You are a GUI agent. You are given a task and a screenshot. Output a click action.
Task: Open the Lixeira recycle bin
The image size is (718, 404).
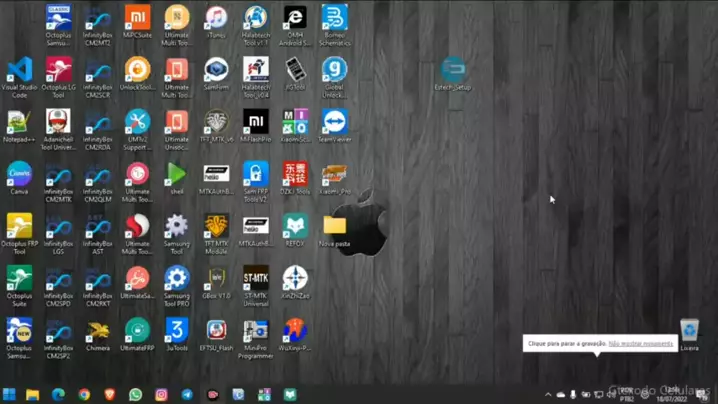(689, 331)
